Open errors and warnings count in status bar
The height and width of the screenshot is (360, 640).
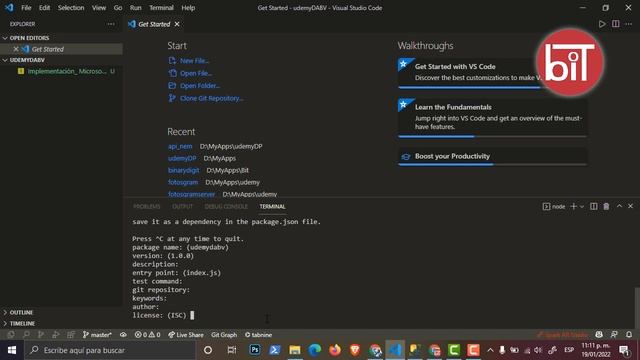[147, 335]
